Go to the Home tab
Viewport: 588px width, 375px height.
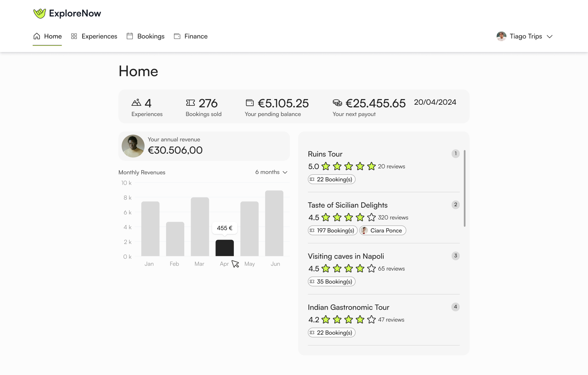(x=47, y=36)
